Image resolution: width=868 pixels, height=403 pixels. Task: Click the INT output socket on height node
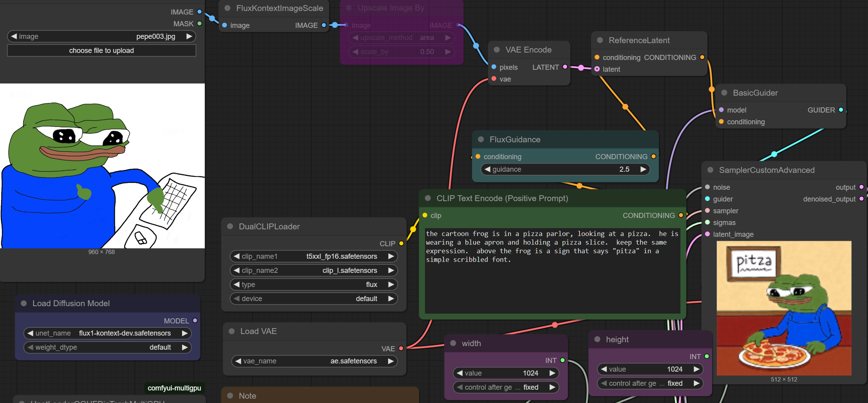[x=707, y=356]
